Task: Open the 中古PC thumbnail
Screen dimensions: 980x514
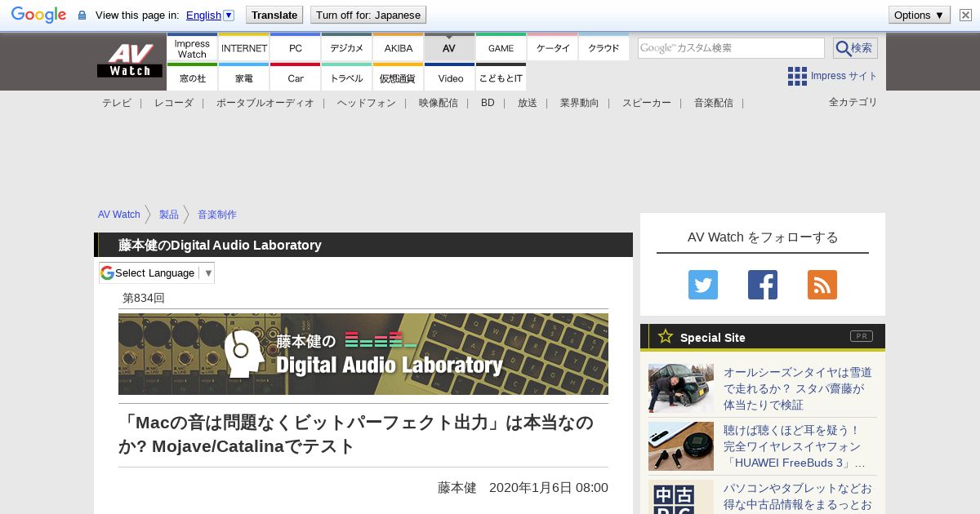Action: coord(681,497)
